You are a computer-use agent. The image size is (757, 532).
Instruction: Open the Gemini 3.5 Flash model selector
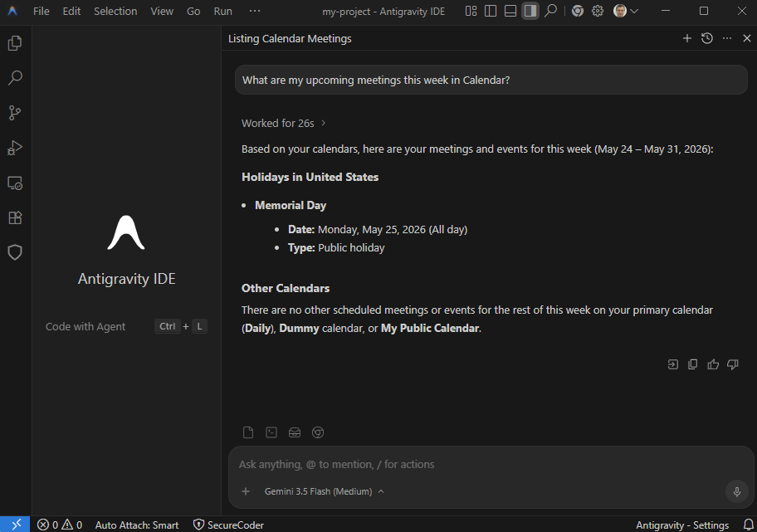[x=324, y=491]
